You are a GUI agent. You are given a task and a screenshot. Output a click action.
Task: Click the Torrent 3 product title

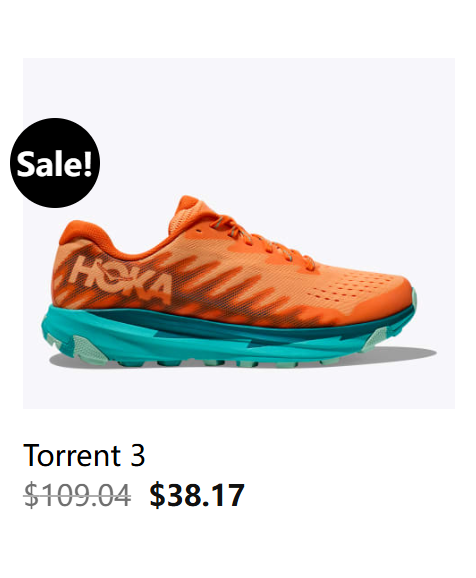(x=84, y=455)
